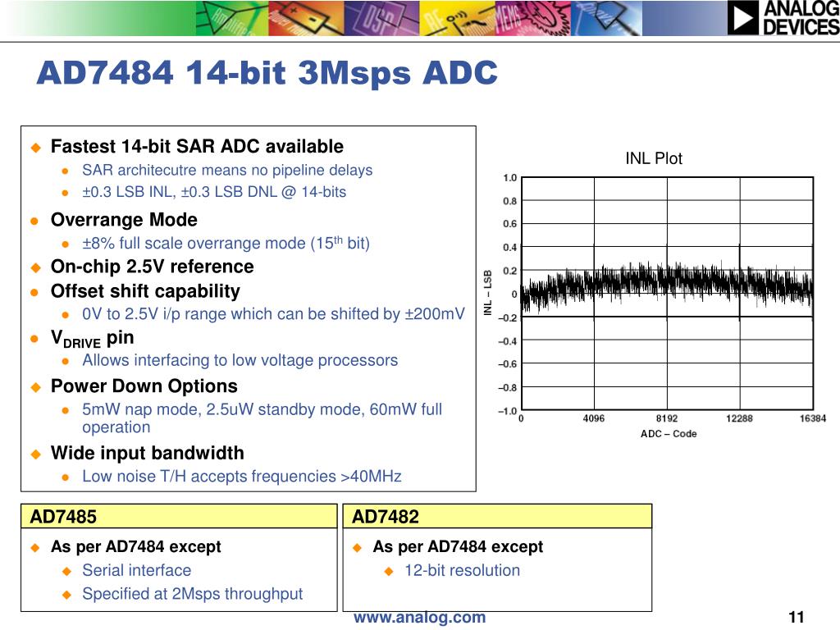Click the 16384 tick label on code axis

pyautogui.click(x=813, y=418)
